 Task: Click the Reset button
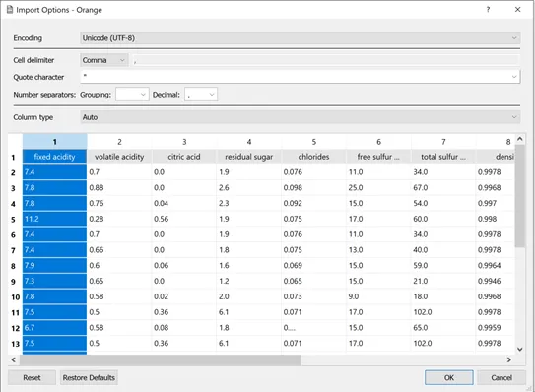tap(32, 377)
